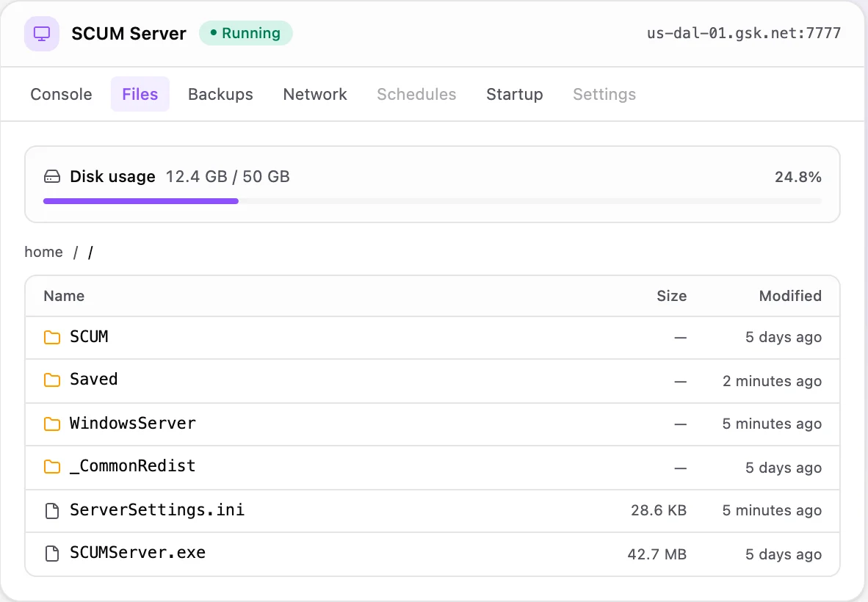Image resolution: width=868 pixels, height=602 pixels.
Task: Click the ServerSettings.ini file icon
Action: [x=52, y=511]
